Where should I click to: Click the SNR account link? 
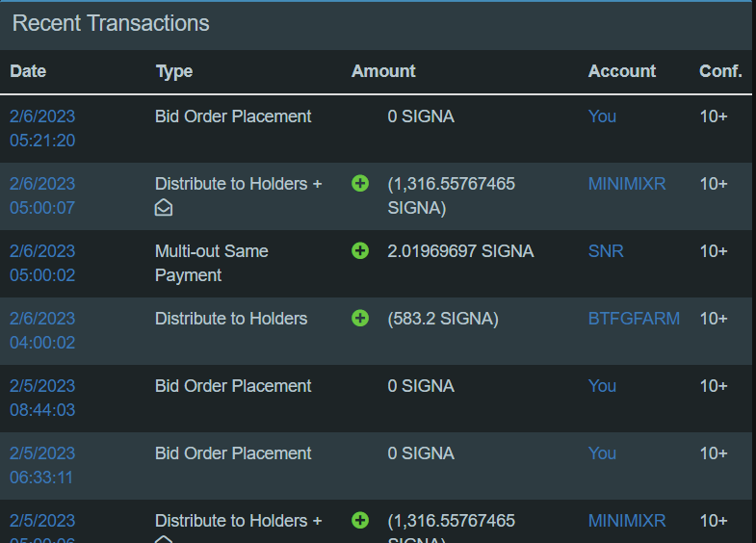pyautogui.click(x=606, y=251)
